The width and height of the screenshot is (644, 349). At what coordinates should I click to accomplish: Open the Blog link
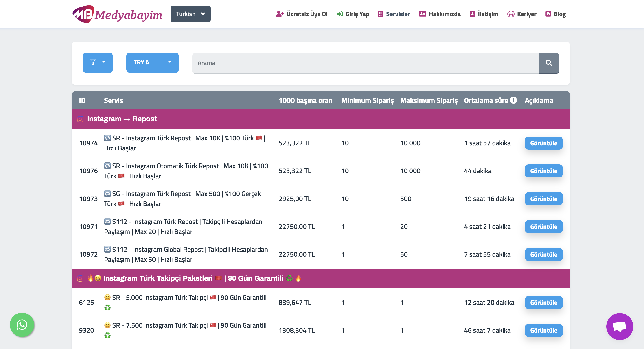pos(556,14)
